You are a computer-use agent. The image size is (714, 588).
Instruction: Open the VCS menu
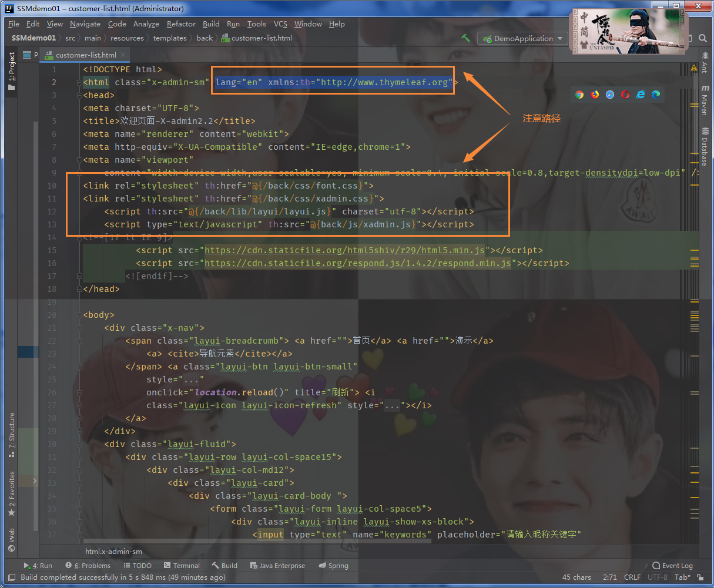click(x=280, y=24)
